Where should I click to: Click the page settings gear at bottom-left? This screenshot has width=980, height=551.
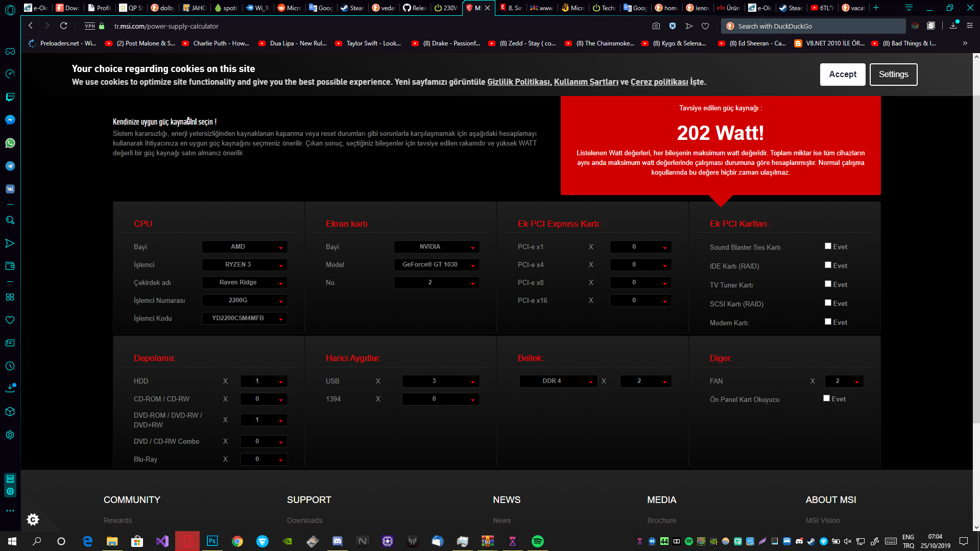click(x=33, y=519)
